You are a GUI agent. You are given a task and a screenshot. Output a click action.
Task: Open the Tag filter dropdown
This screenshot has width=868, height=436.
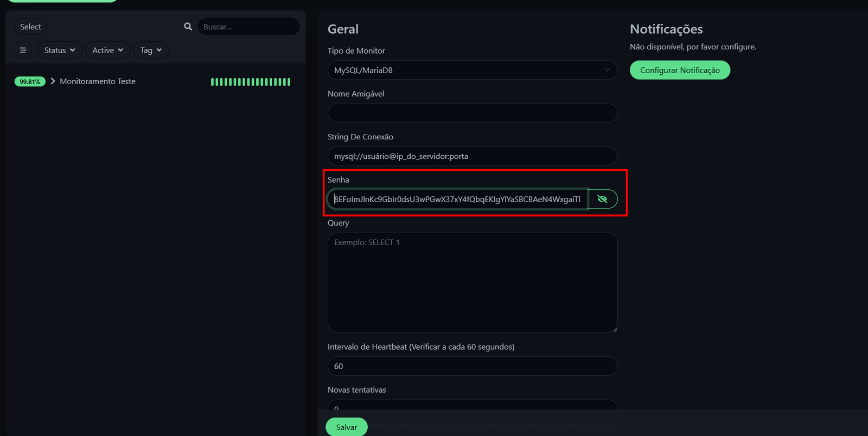pyautogui.click(x=151, y=50)
